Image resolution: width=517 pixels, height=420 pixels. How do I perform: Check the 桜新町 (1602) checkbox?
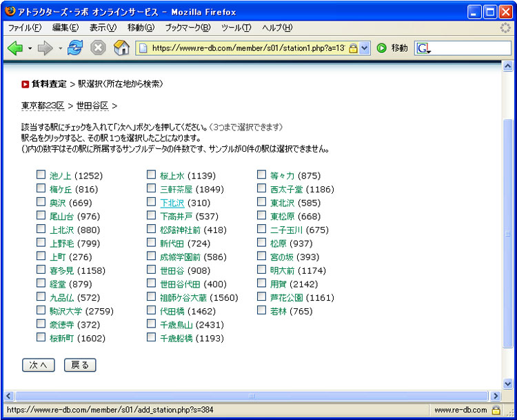point(41,337)
